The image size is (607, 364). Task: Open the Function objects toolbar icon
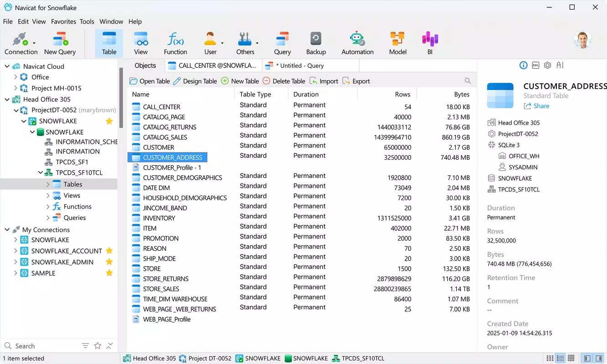(175, 43)
